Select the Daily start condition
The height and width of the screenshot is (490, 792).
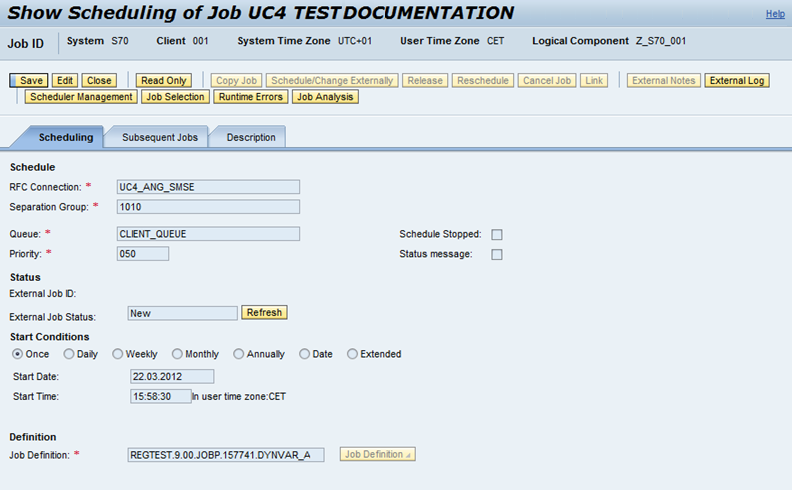point(69,354)
